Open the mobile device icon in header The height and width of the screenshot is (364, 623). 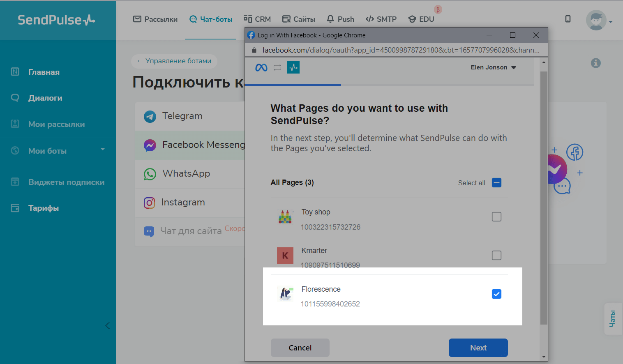(x=568, y=19)
